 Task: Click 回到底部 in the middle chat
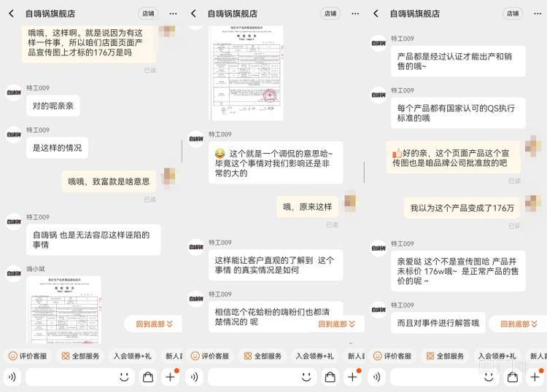[336, 324]
